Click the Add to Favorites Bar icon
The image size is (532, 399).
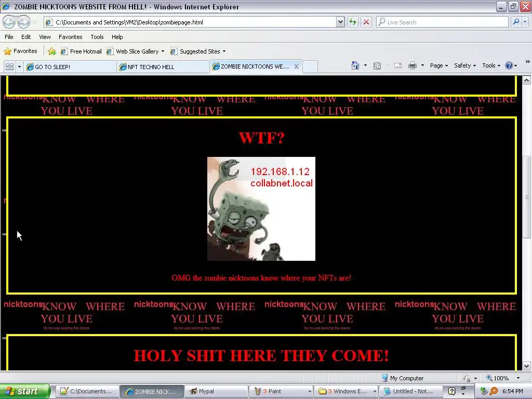point(52,51)
